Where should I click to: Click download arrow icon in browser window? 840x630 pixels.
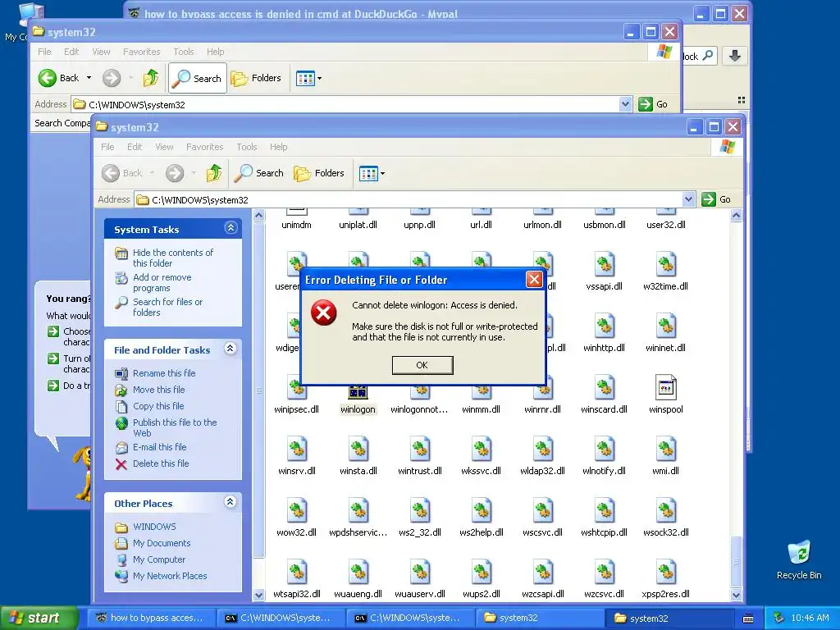point(734,56)
